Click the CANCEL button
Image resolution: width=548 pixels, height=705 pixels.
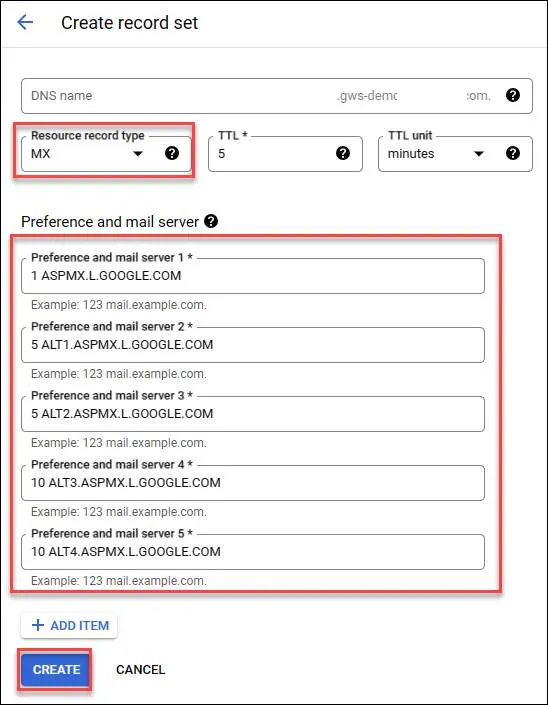point(141,669)
